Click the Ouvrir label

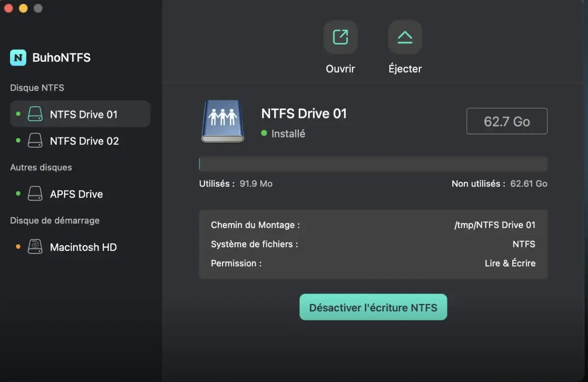pyautogui.click(x=341, y=69)
